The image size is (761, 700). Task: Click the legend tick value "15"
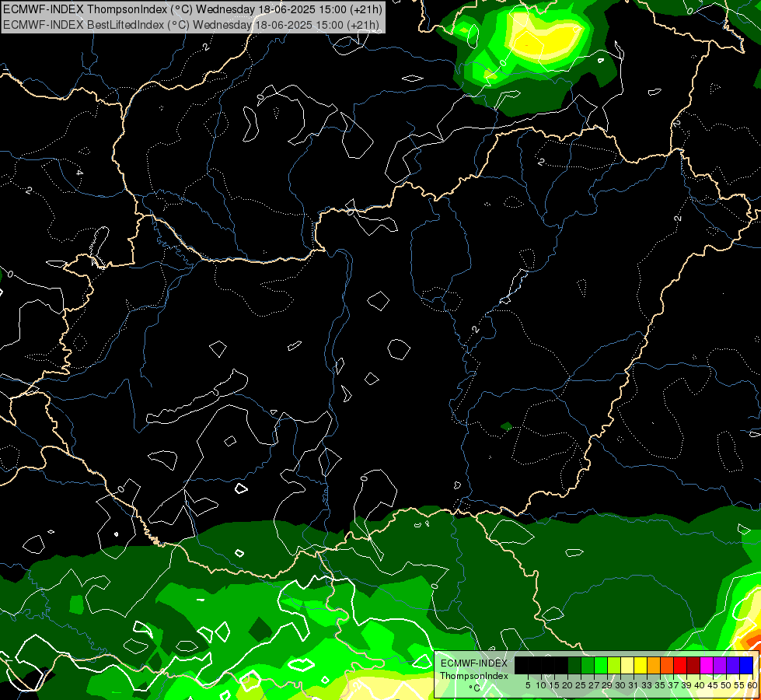pyautogui.click(x=554, y=685)
